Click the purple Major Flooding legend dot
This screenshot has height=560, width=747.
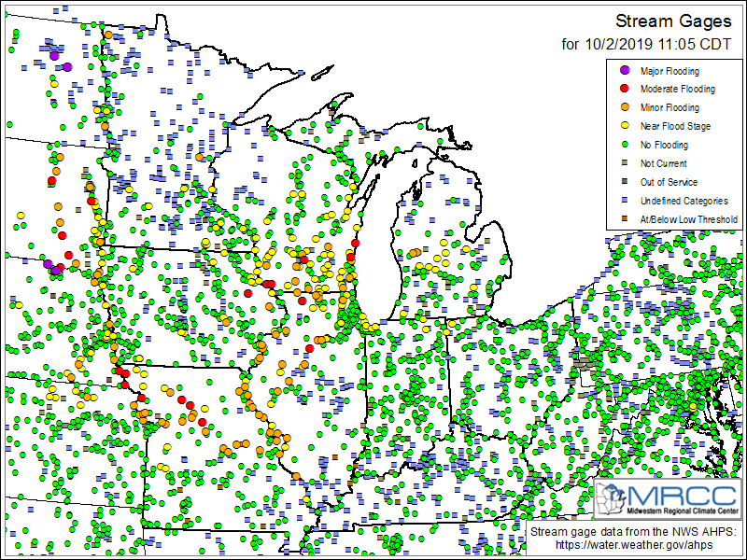click(x=625, y=71)
